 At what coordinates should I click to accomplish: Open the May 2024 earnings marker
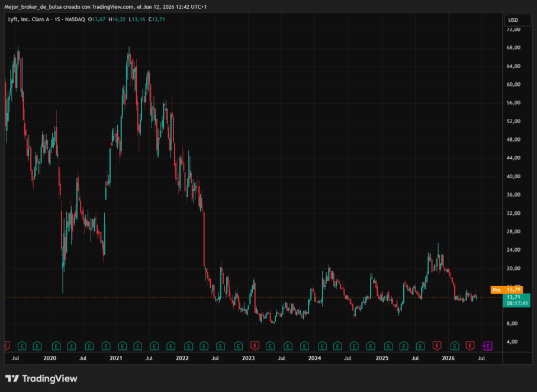[x=337, y=346]
